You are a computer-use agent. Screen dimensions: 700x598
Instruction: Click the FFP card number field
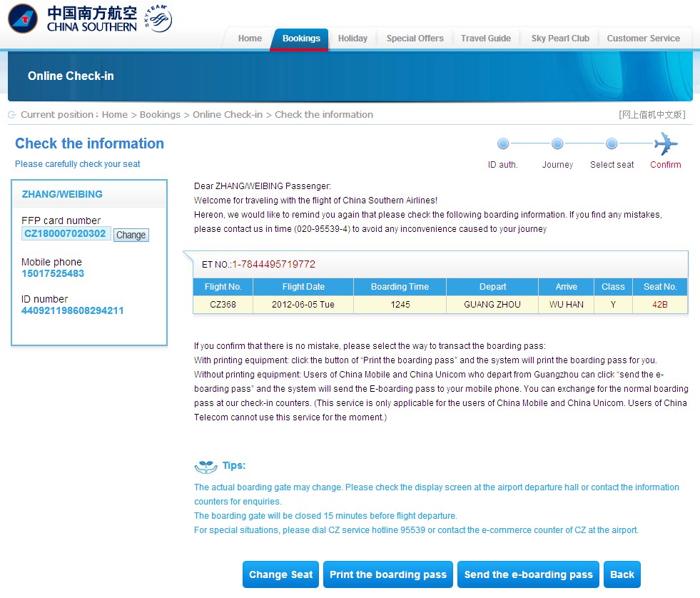coord(66,234)
